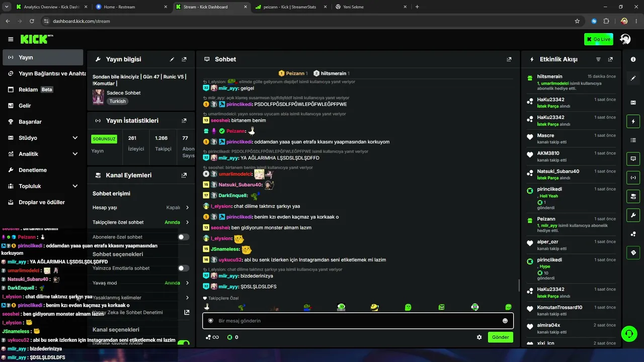The image size is (644, 362).
Task: Open the Yavaş mod setting
Action: pos(141,283)
